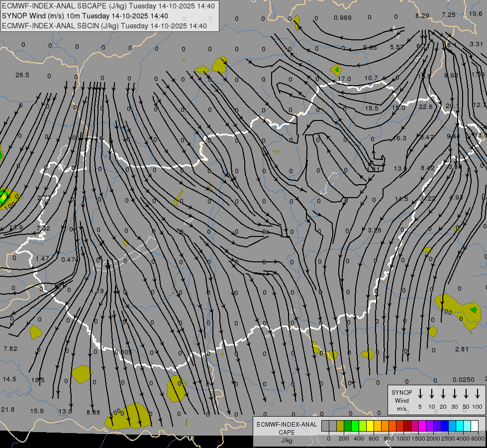Viewport: 487px width, 448px height.
Task: Click the 9.22 value on the map
Action: pyautogui.click(x=429, y=198)
